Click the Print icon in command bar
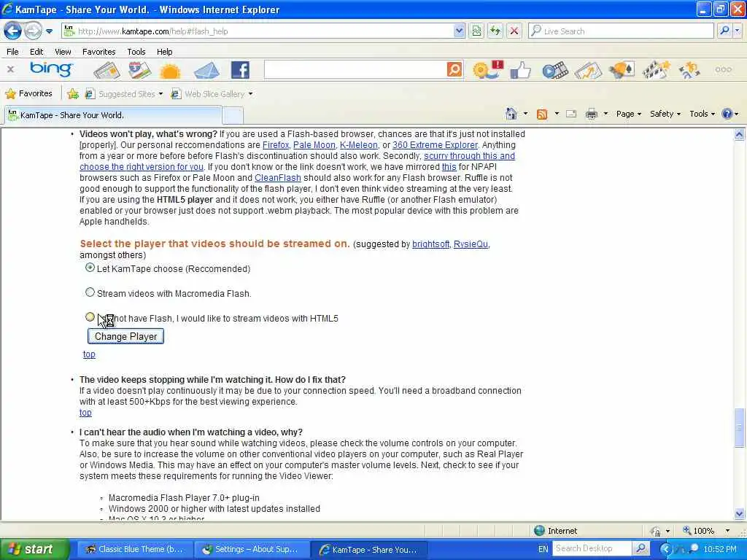The image size is (747, 560). click(591, 114)
